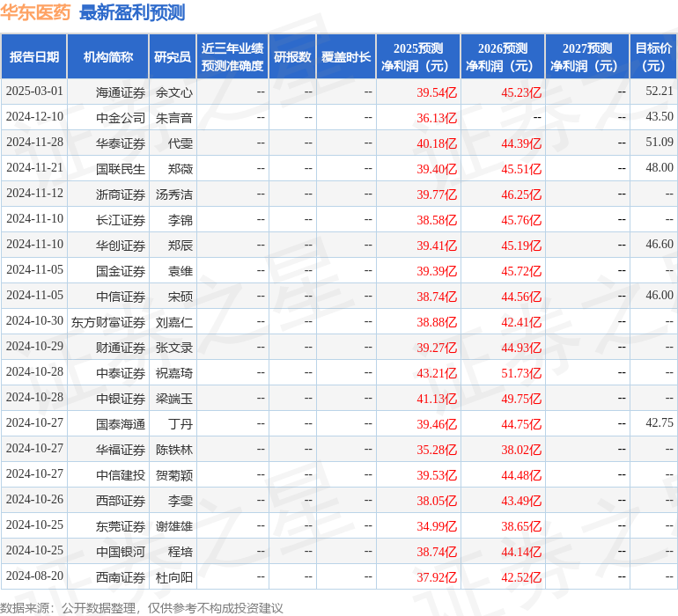
Task: Click analyst name 袁维
Action: [181, 271]
